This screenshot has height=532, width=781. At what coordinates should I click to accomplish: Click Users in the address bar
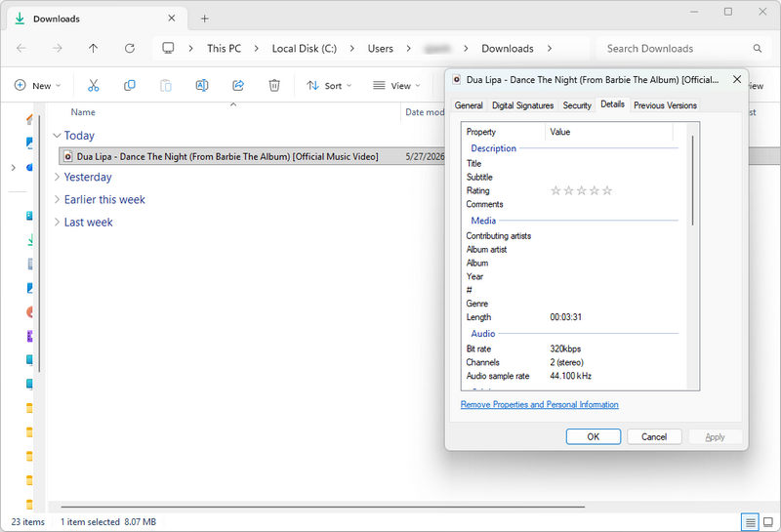(381, 48)
